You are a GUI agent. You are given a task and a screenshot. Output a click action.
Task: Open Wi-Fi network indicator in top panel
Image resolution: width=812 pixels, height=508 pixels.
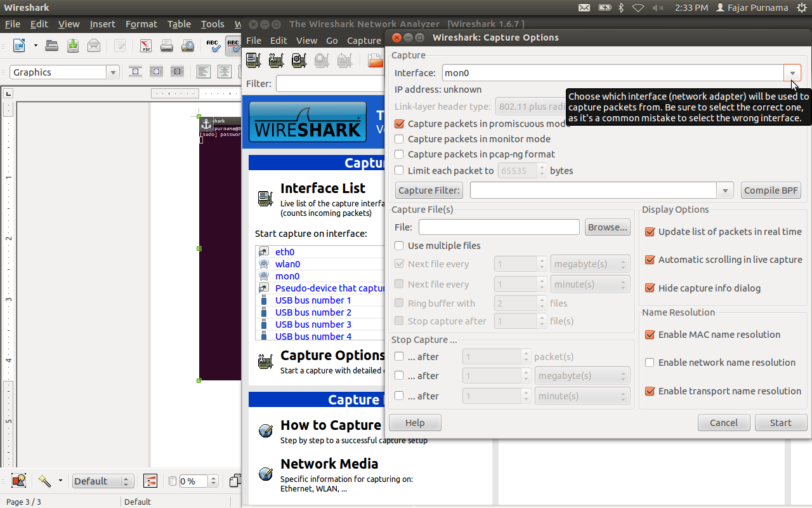[x=638, y=8]
